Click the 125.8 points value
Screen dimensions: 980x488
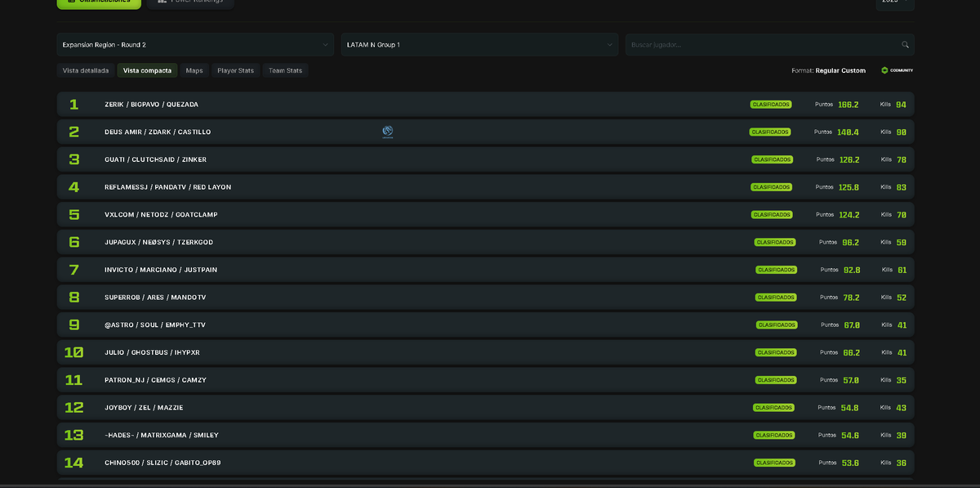click(x=849, y=187)
